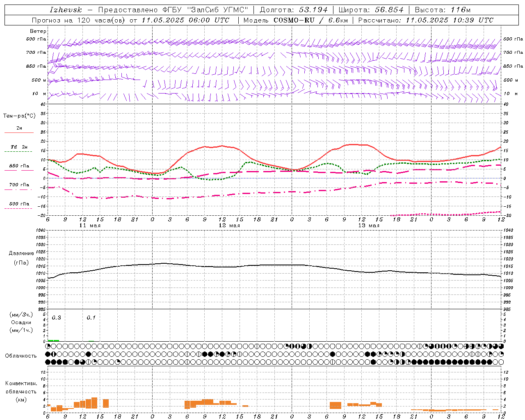Click the Давление panel label
Viewport: 525px width, 420px height.
click(21, 253)
